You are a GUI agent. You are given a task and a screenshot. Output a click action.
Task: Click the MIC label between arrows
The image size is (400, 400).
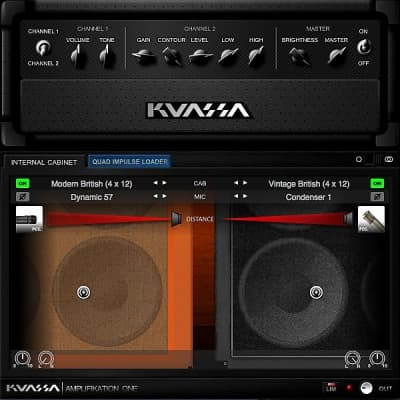pos(200,197)
